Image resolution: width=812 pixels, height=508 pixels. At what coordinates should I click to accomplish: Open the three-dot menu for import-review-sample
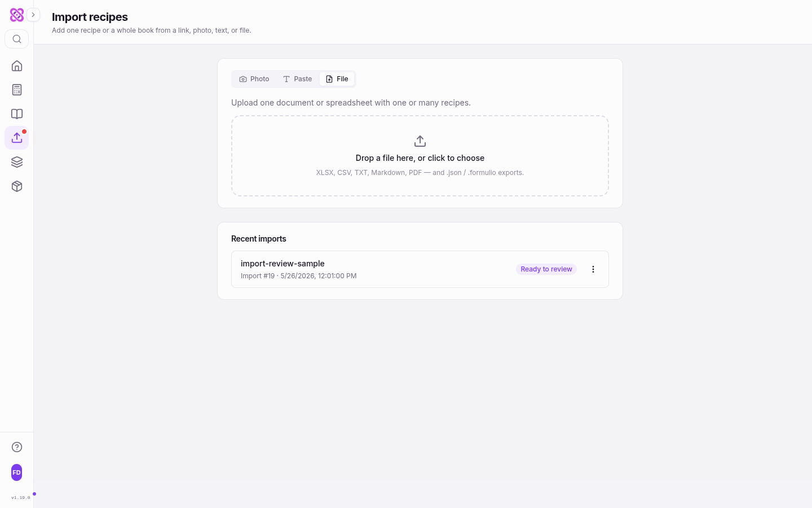coord(593,269)
